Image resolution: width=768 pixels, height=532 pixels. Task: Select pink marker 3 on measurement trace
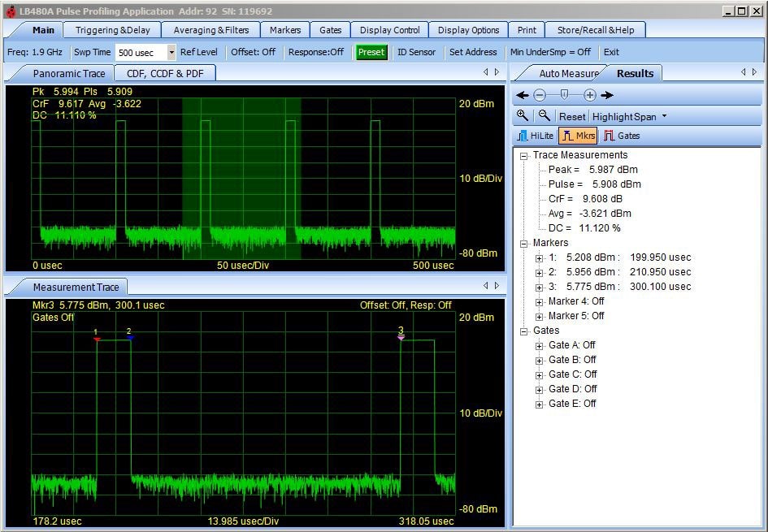click(x=401, y=336)
